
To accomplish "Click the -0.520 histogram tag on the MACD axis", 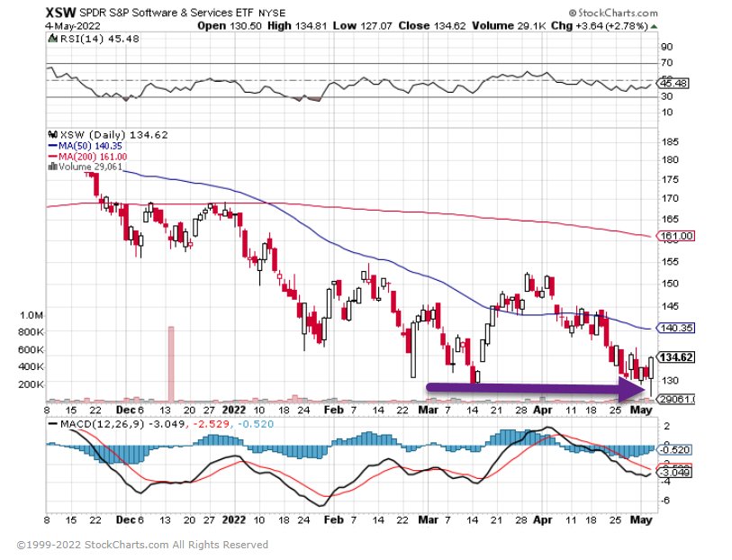I will pyautogui.click(x=675, y=450).
